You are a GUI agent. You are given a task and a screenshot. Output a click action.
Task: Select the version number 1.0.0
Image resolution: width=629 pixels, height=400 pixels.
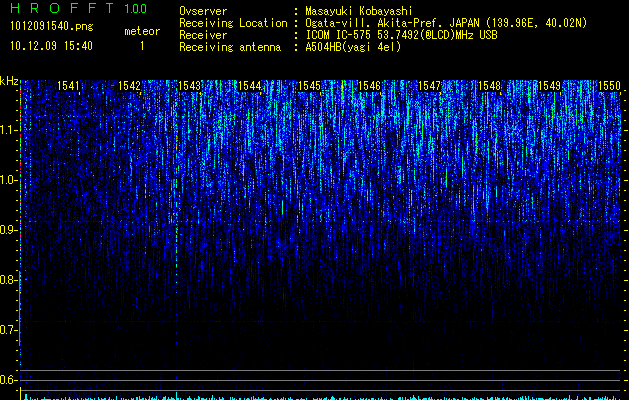coord(136,9)
